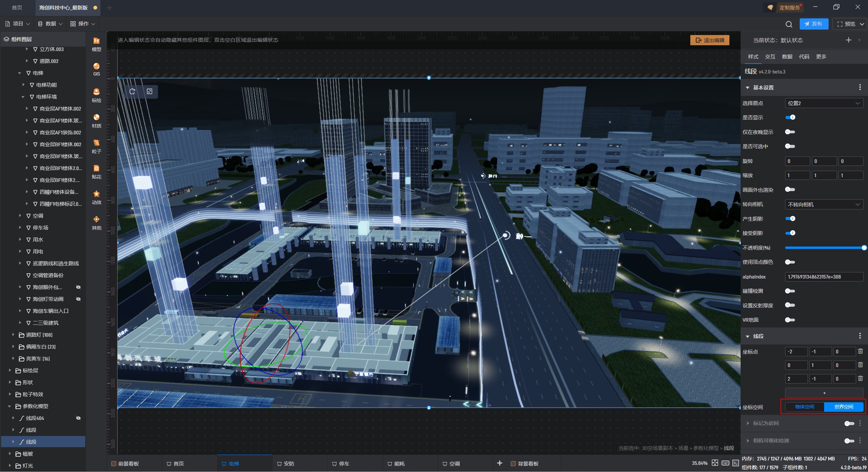The height and width of the screenshot is (472, 868).
Task: Open the 转向相机 dropdown
Action: [824, 204]
